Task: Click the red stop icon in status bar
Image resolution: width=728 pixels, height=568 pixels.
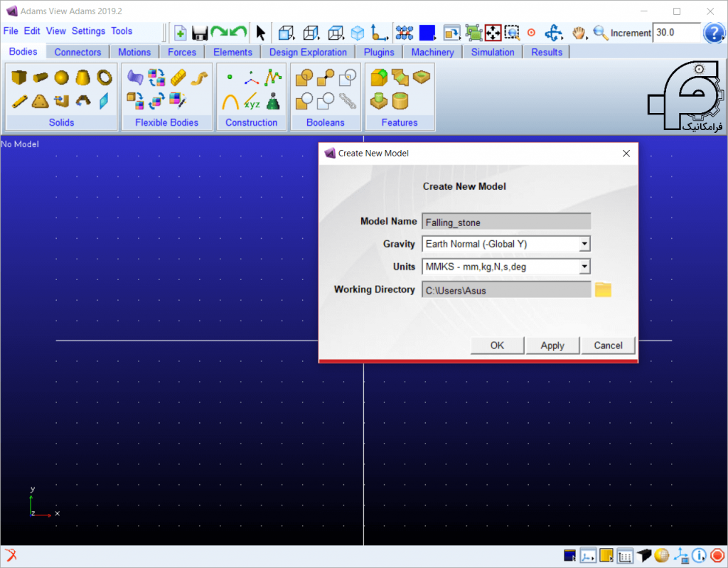Action: [x=717, y=555]
